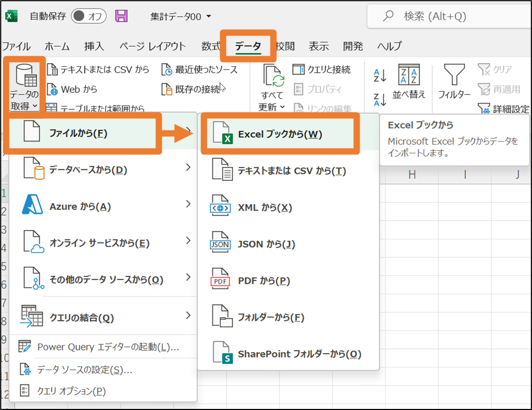The height and width of the screenshot is (410, 532).
Task: Click テキストまたは CSV から in the ribbon
Action: tap(98, 69)
